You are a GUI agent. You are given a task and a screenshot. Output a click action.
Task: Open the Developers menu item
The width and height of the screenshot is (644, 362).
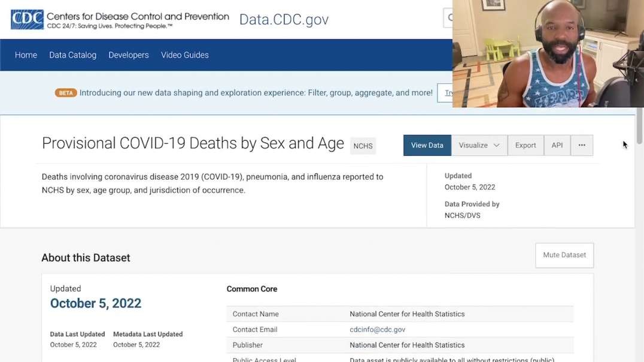(129, 55)
